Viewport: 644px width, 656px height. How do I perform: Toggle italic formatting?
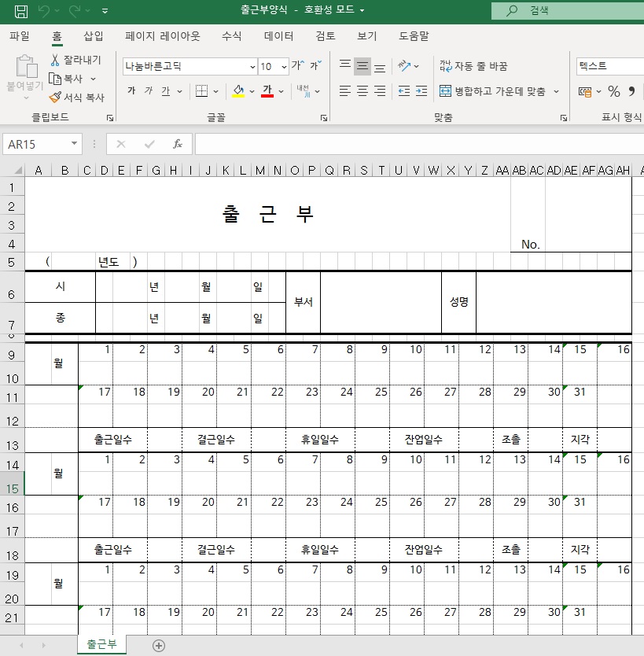tap(149, 90)
